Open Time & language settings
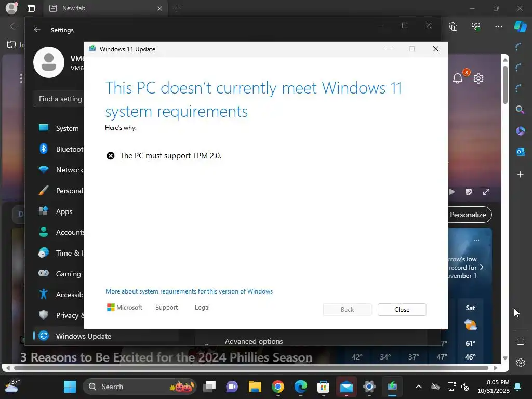This screenshot has width=532, height=399. (x=59, y=253)
